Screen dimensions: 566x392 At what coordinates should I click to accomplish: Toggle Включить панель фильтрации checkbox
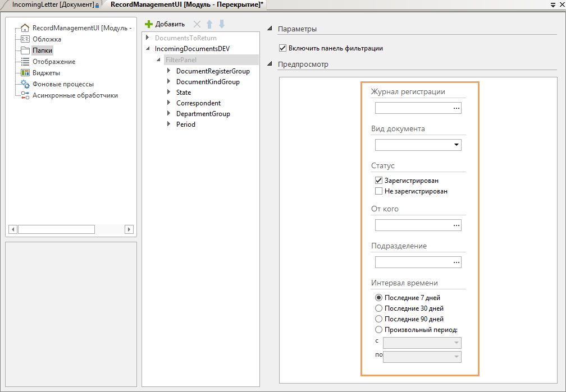tap(283, 48)
